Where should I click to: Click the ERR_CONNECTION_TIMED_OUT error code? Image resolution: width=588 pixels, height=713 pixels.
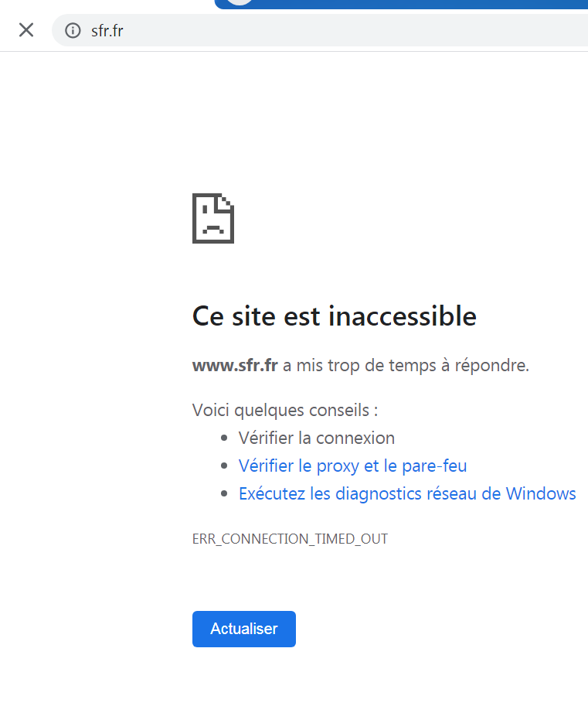pyautogui.click(x=290, y=539)
